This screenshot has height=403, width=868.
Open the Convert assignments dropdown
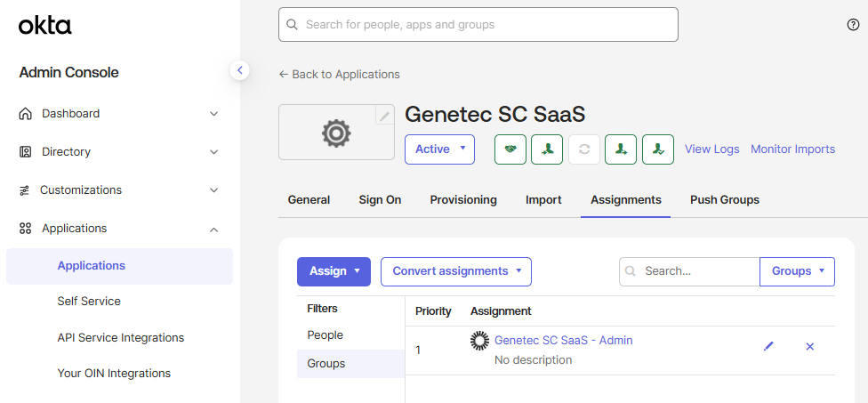tap(456, 271)
